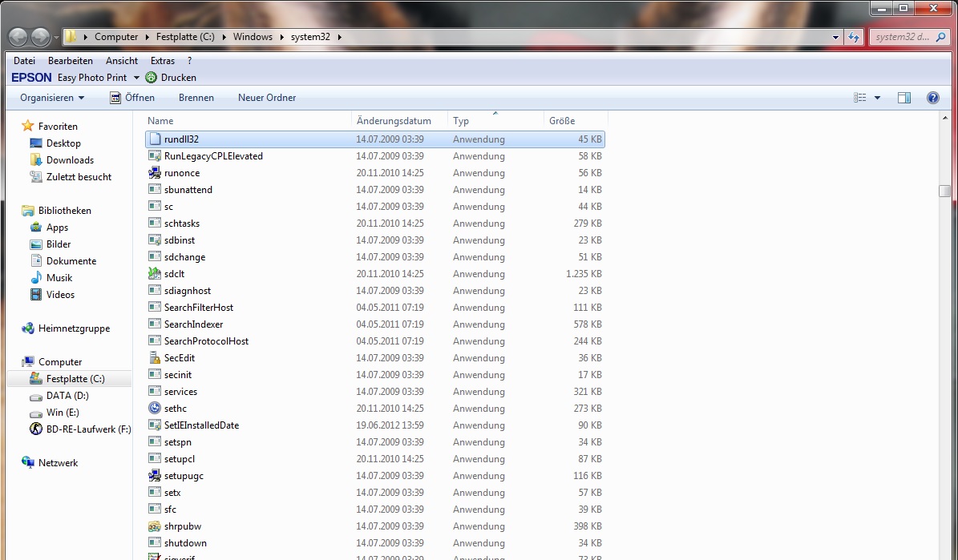Select the sdclt application icon
Viewport: 958px width, 560px height.
point(156,274)
